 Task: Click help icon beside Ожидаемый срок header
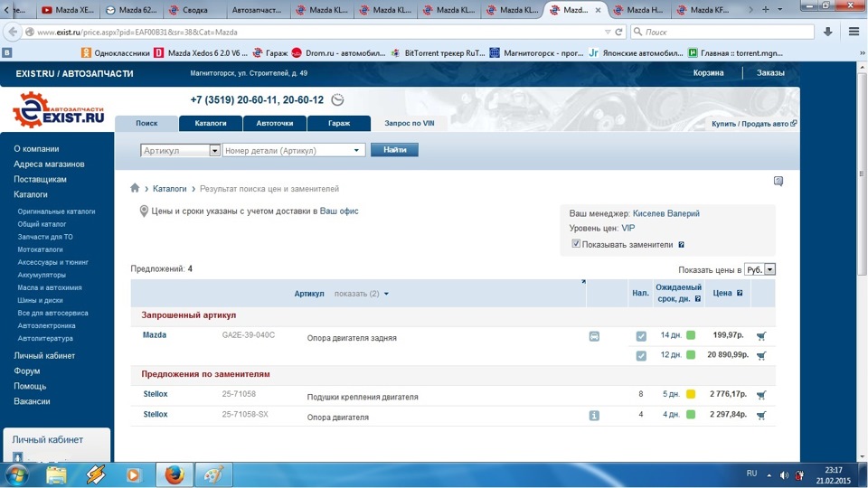(x=697, y=299)
